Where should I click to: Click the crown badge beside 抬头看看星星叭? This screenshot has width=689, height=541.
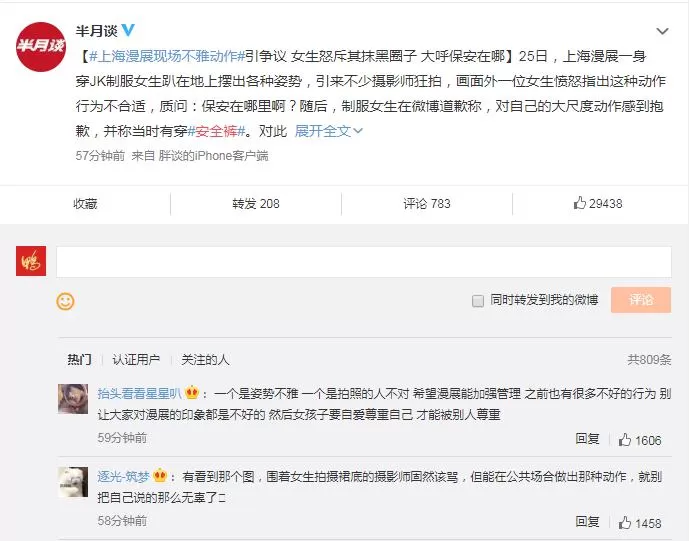click(192, 392)
